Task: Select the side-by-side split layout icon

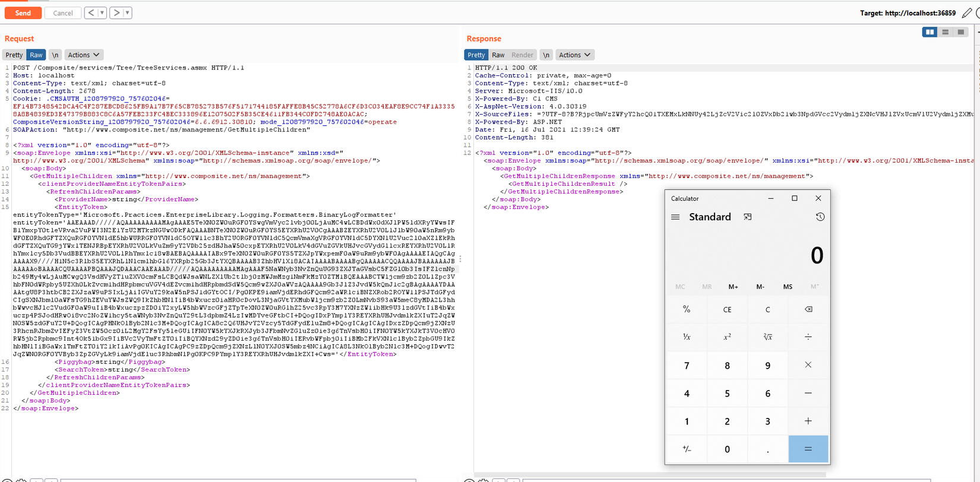Action: point(930,32)
